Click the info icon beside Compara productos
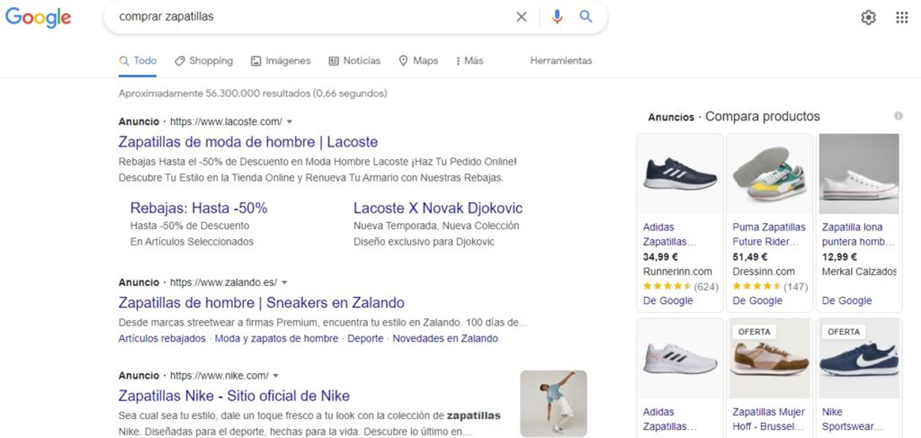The width and height of the screenshot is (921, 438). click(x=898, y=116)
